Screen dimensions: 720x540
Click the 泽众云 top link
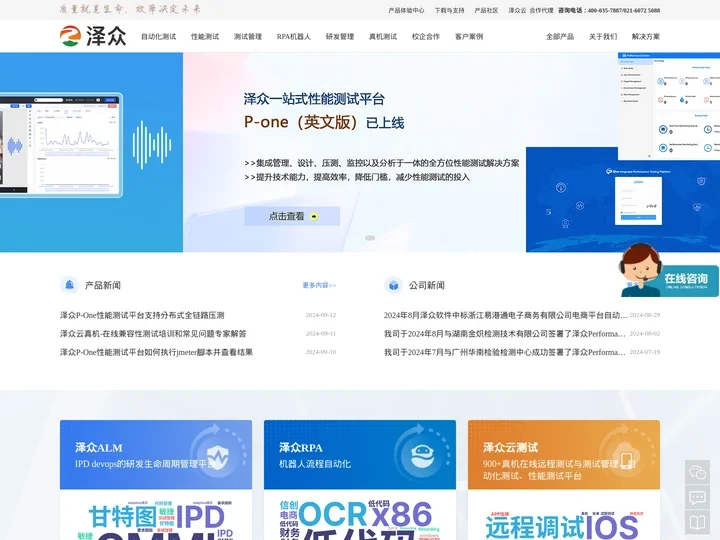517,10
